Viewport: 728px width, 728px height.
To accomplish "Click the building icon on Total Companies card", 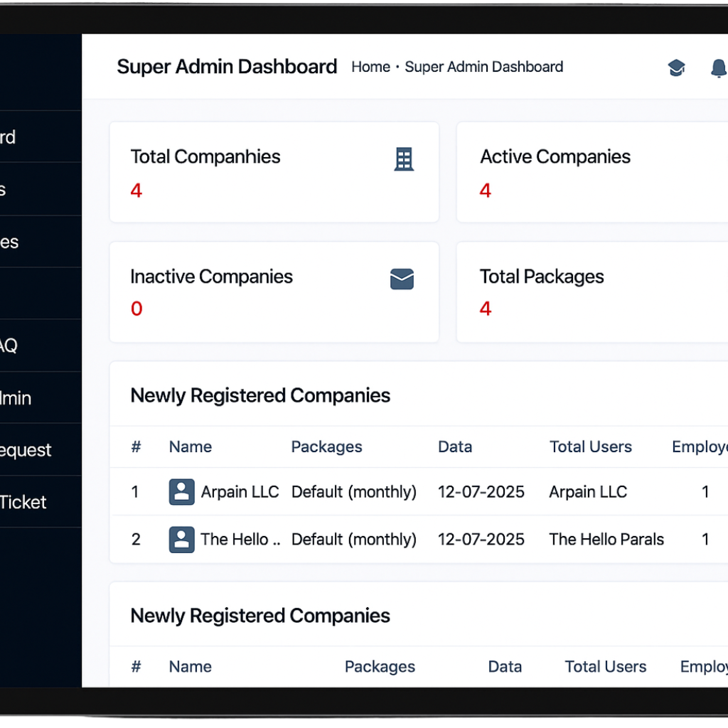I will (403, 159).
